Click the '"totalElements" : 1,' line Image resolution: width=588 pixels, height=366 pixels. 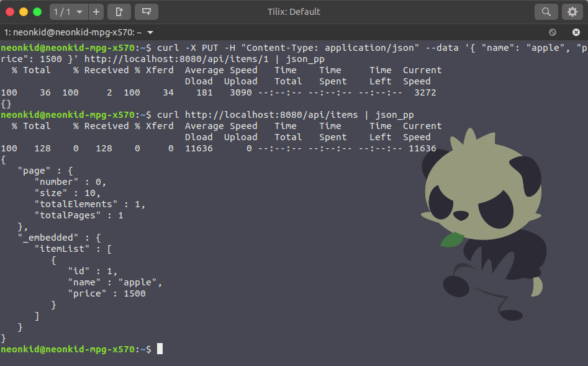(x=89, y=204)
